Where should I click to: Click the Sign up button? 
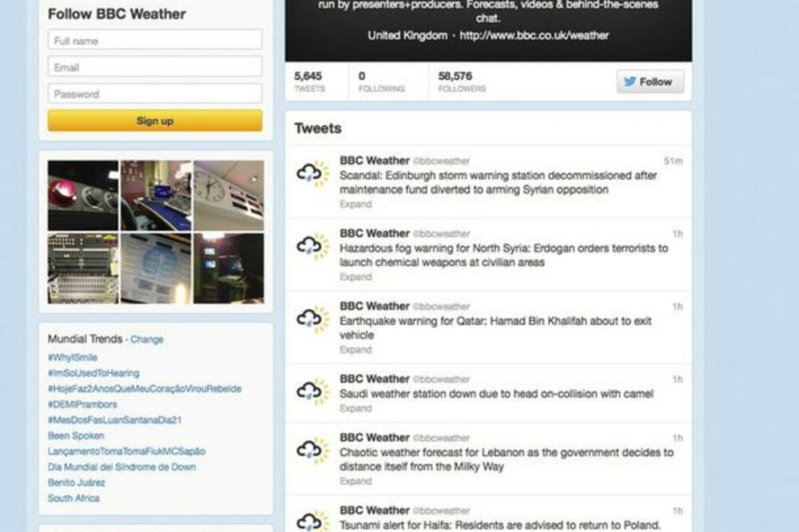point(155,121)
